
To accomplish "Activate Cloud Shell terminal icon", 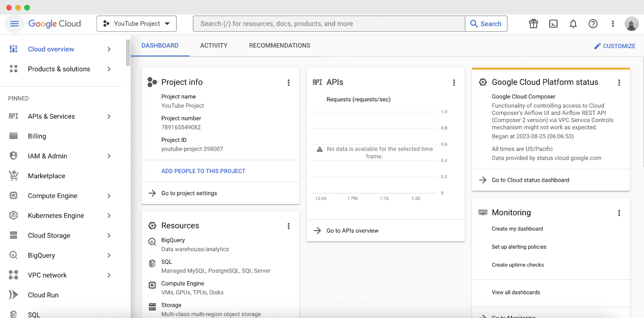I will pyautogui.click(x=553, y=24).
